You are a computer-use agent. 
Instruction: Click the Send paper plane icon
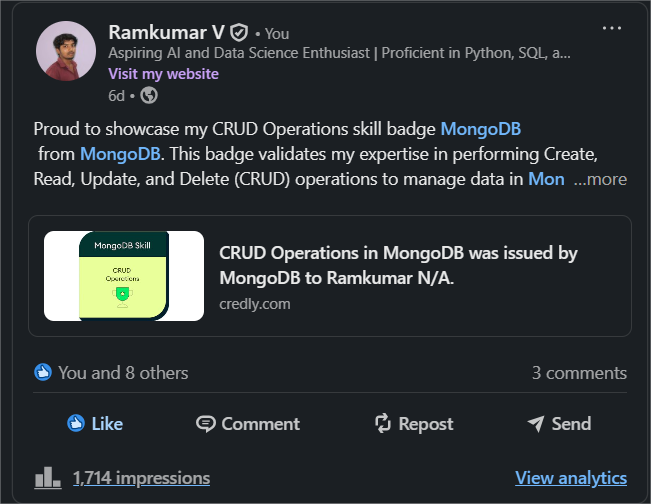pos(536,424)
